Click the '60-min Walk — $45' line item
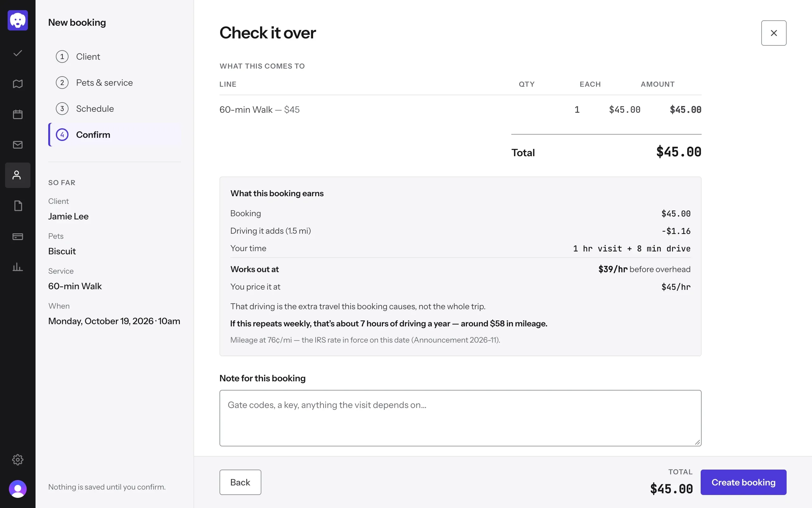 [x=259, y=110]
